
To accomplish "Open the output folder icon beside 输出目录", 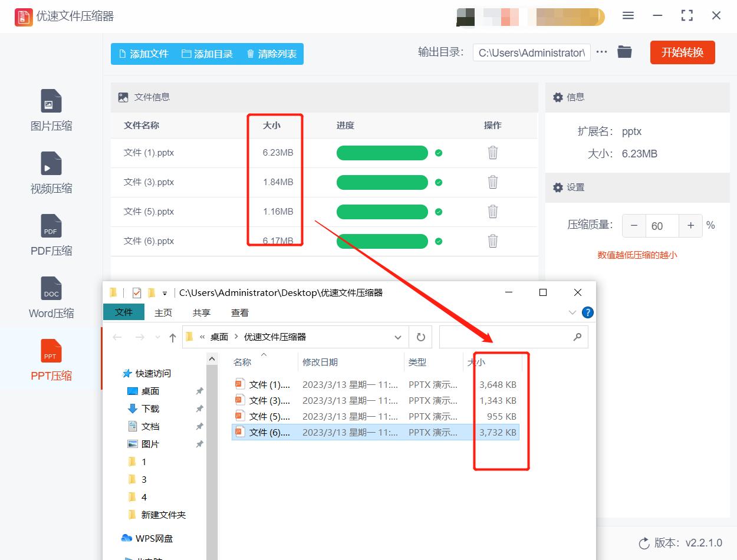I will (x=624, y=51).
